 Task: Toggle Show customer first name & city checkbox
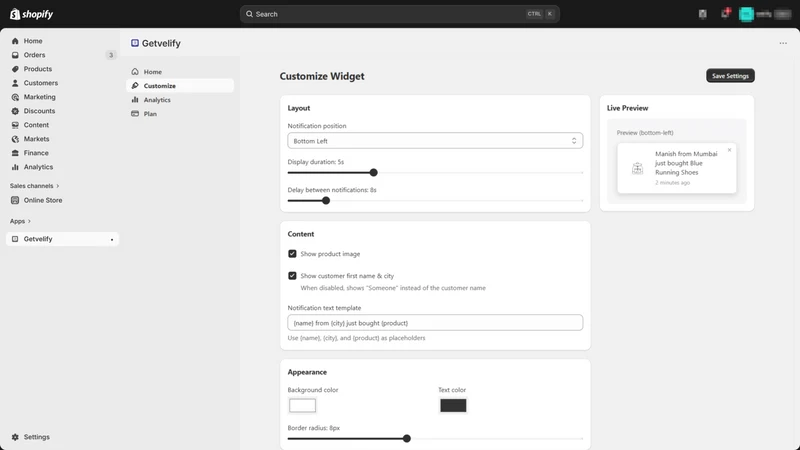pyautogui.click(x=292, y=276)
